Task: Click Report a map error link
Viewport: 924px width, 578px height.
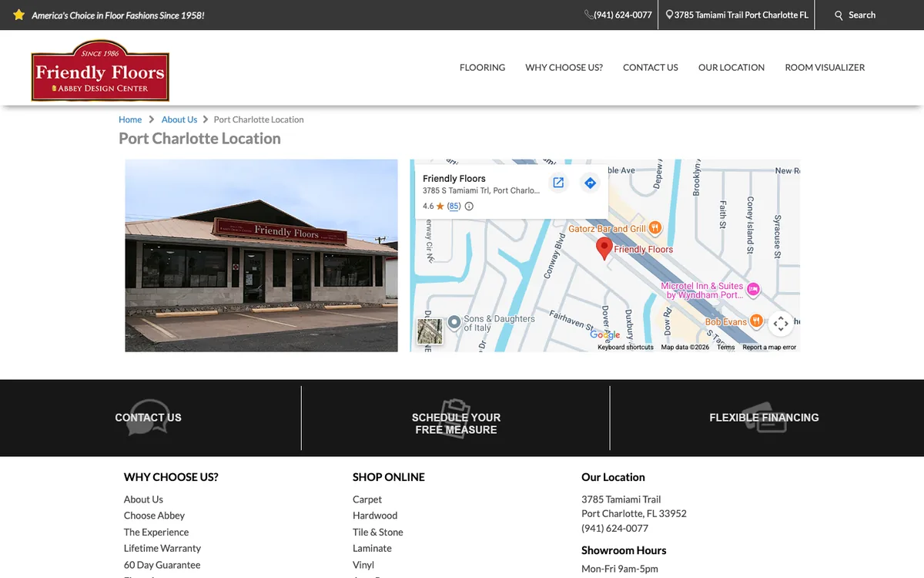Action: (x=769, y=348)
